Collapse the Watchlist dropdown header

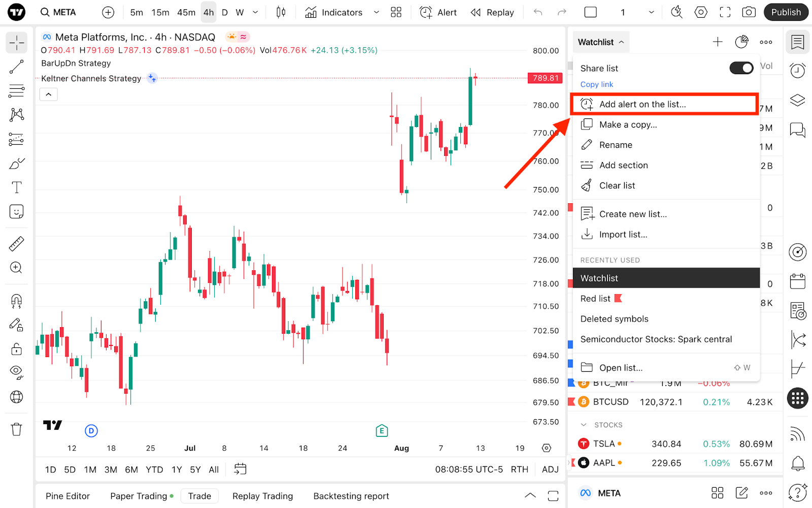(601, 42)
